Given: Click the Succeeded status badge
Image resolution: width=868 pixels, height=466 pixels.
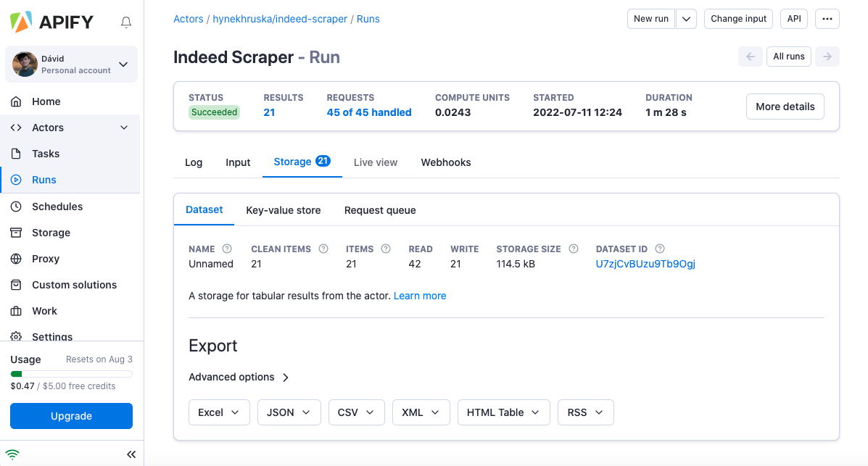Looking at the screenshot, I should (x=214, y=112).
